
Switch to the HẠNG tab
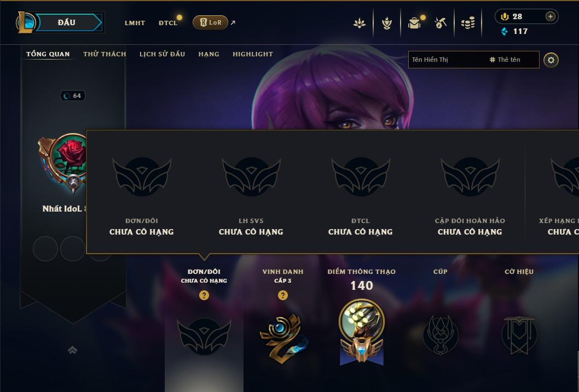click(x=209, y=54)
